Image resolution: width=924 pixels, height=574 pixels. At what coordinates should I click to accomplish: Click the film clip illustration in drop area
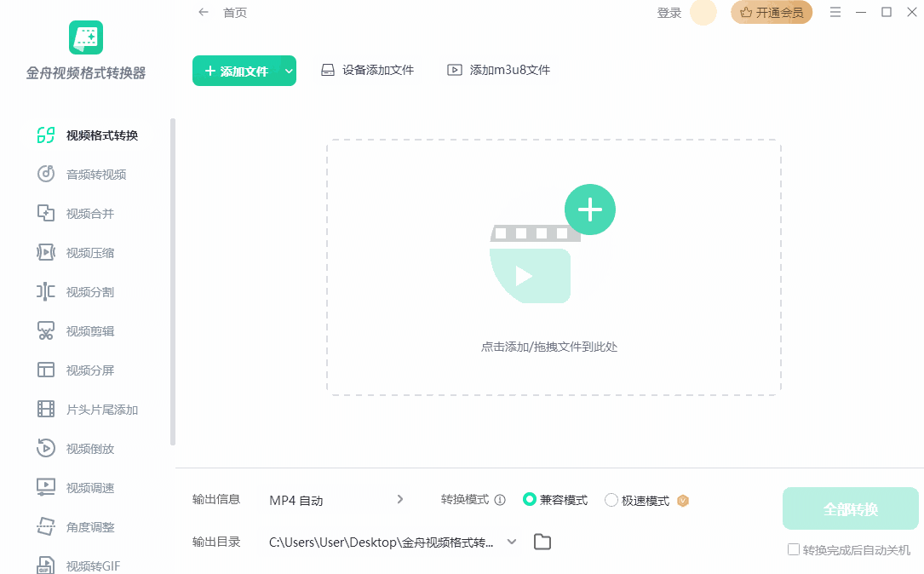point(535,264)
